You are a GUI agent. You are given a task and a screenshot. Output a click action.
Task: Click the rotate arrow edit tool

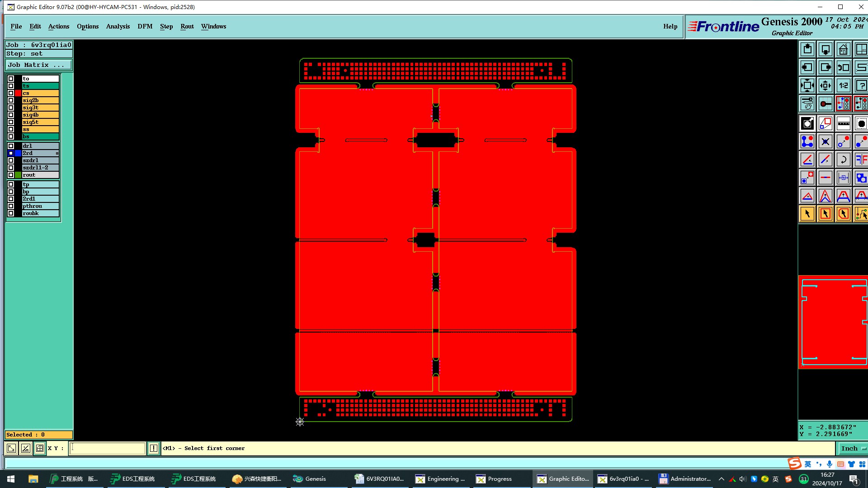pyautogui.click(x=843, y=160)
